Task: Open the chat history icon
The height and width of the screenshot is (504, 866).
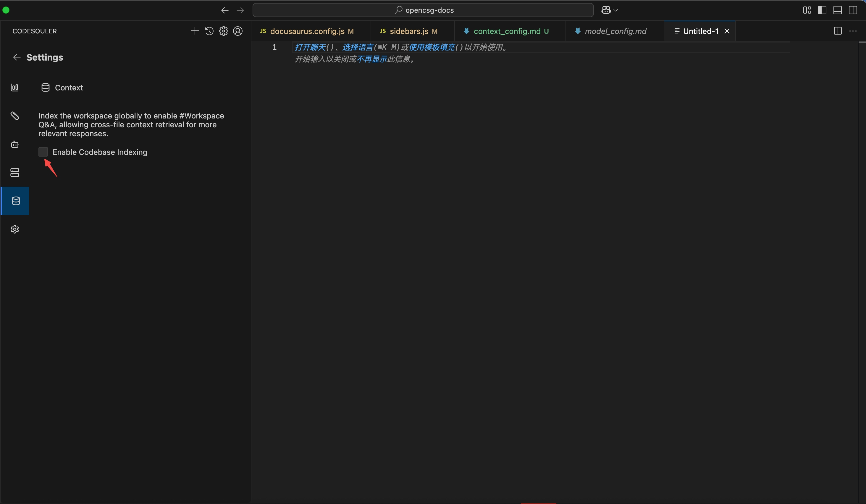Action: tap(209, 31)
